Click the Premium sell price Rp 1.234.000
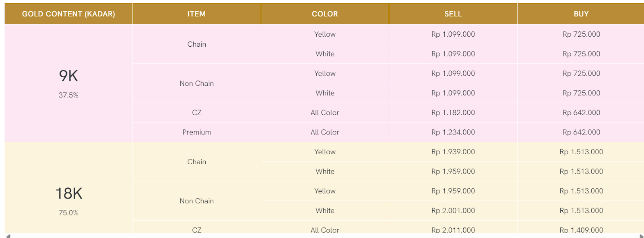Viewport: 644px width, 238px height. pyautogui.click(x=453, y=132)
